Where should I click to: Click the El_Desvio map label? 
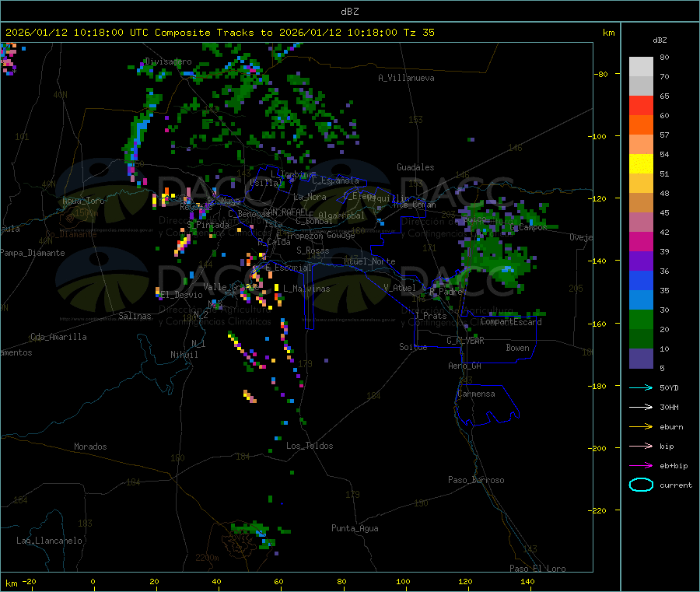[182, 295]
